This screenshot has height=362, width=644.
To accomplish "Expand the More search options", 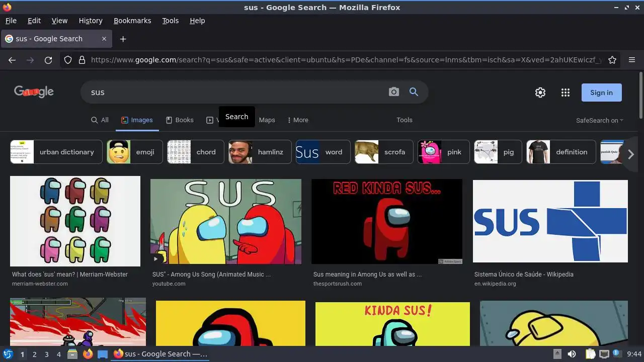I will point(298,120).
